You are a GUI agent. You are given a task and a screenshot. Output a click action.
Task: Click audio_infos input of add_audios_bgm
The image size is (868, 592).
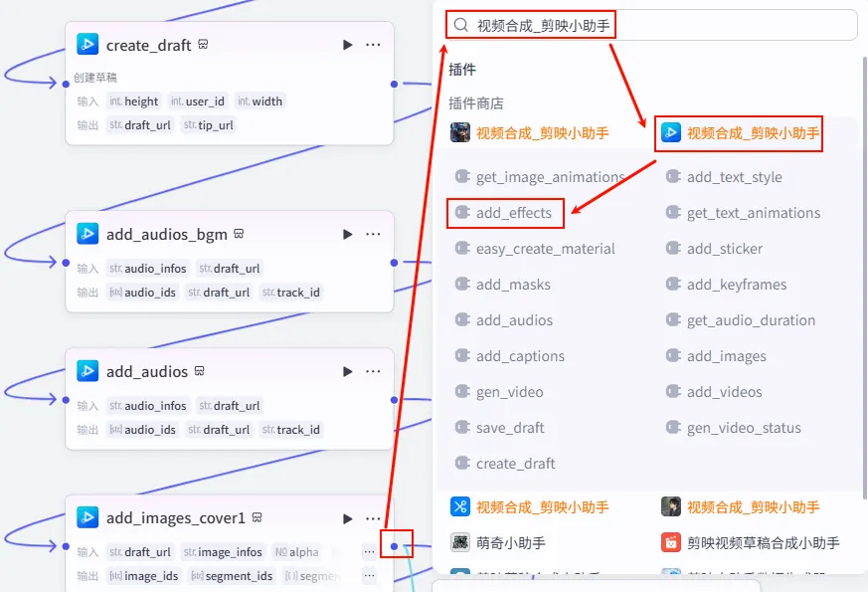coord(148,269)
